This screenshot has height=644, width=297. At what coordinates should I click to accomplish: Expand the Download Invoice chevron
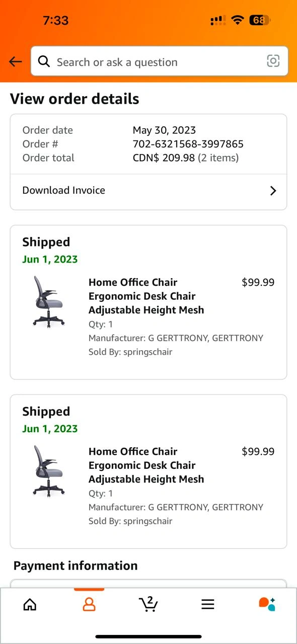tap(273, 191)
